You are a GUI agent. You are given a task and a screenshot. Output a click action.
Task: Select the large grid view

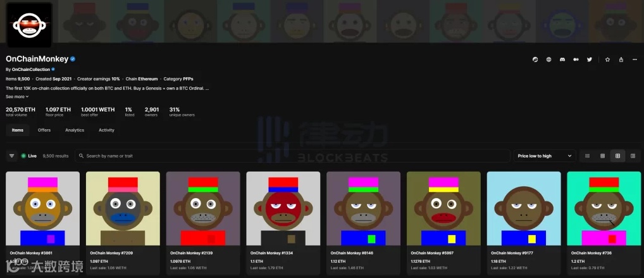[617, 156]
